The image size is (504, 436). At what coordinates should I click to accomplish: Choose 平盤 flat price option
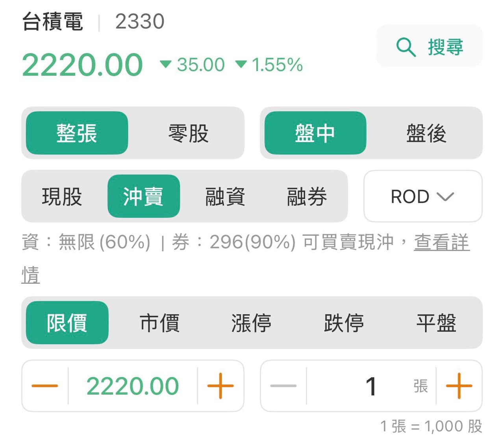[x=436, y=323]
